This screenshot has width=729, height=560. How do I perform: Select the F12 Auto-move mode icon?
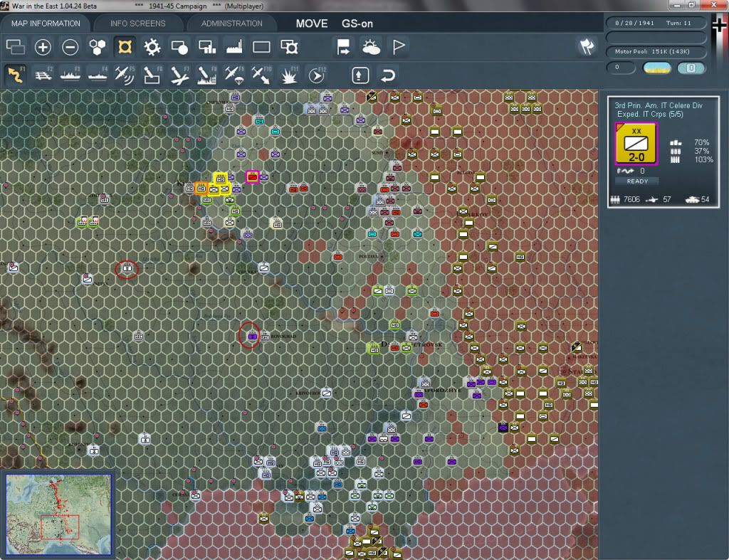point(317,75)
